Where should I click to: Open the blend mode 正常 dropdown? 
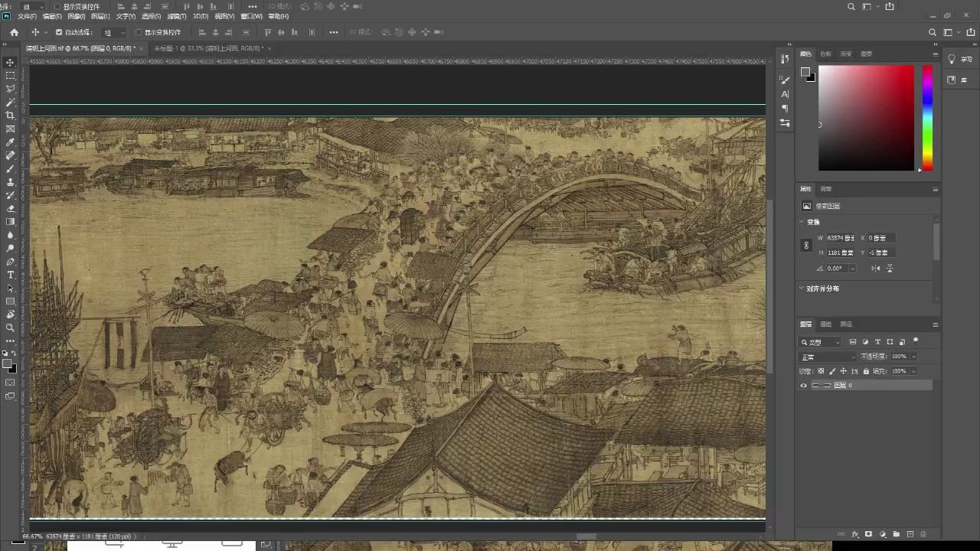point(828,357)
